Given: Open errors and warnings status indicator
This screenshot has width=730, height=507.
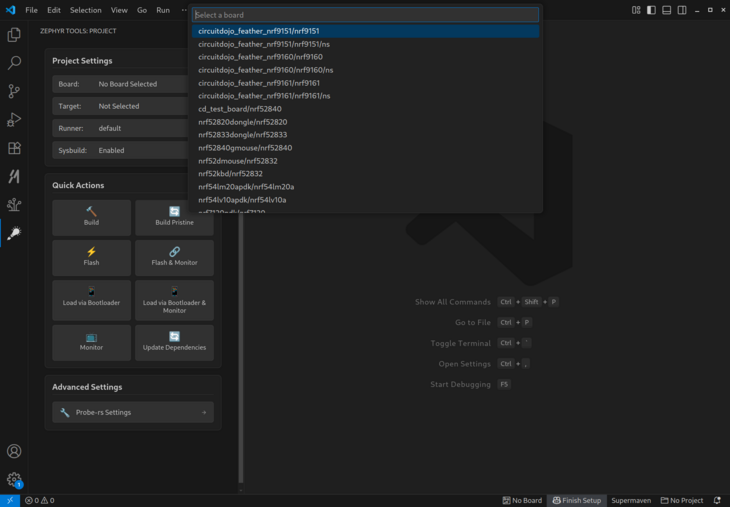Looking at the screenshot, I should 40,500.
